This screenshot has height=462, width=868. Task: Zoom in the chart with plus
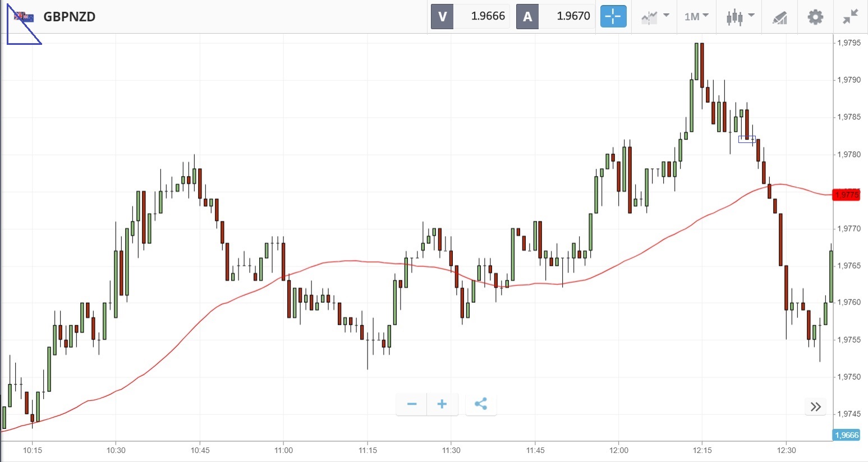[x=442, y=404]
